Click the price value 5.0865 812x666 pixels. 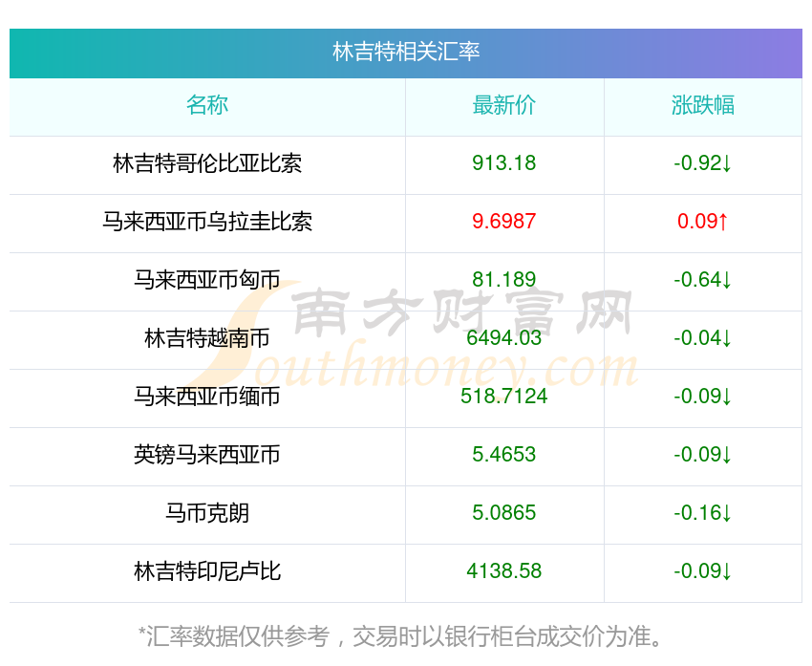(503, 513)
